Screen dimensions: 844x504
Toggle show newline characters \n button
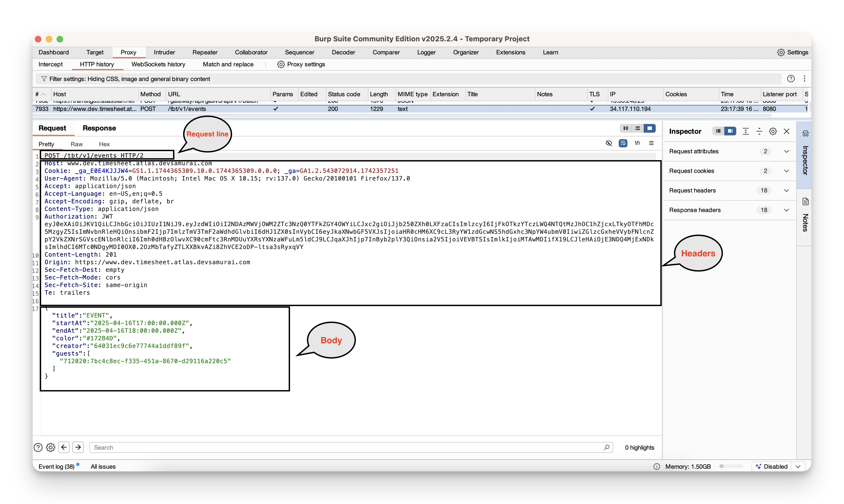coord(637,143)
